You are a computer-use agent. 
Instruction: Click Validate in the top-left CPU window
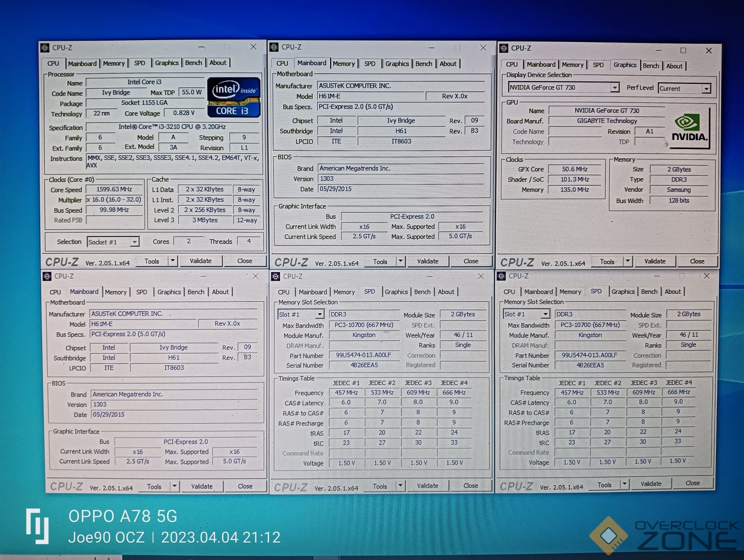pyautogui.click(x=201, y=261)
